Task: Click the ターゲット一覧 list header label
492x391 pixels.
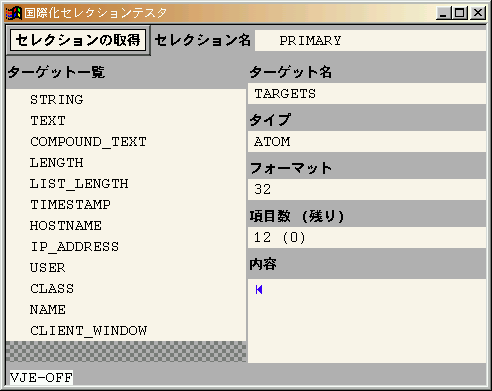Action: pos(56,72)
